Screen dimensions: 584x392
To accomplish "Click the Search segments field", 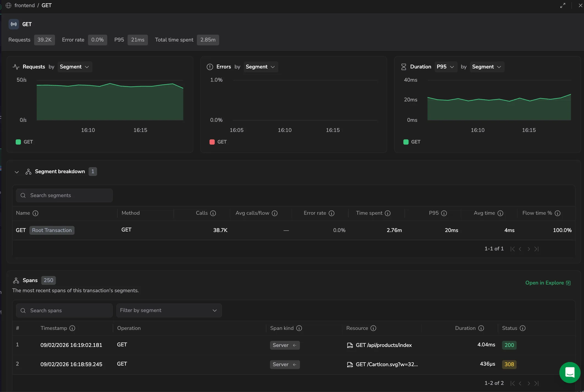I will [64, 195].
